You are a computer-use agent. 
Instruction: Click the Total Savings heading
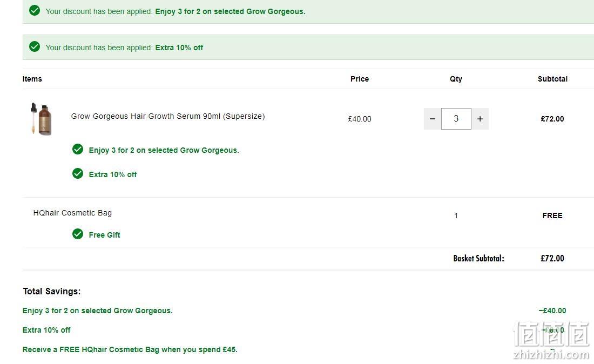(x=51, y=291)
